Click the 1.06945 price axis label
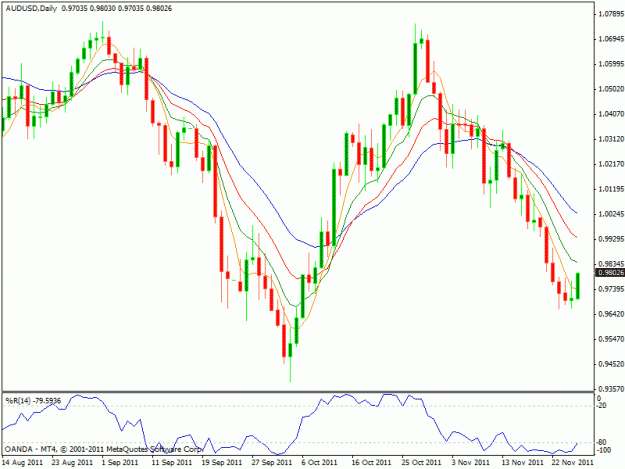 (x=611, y=39)
